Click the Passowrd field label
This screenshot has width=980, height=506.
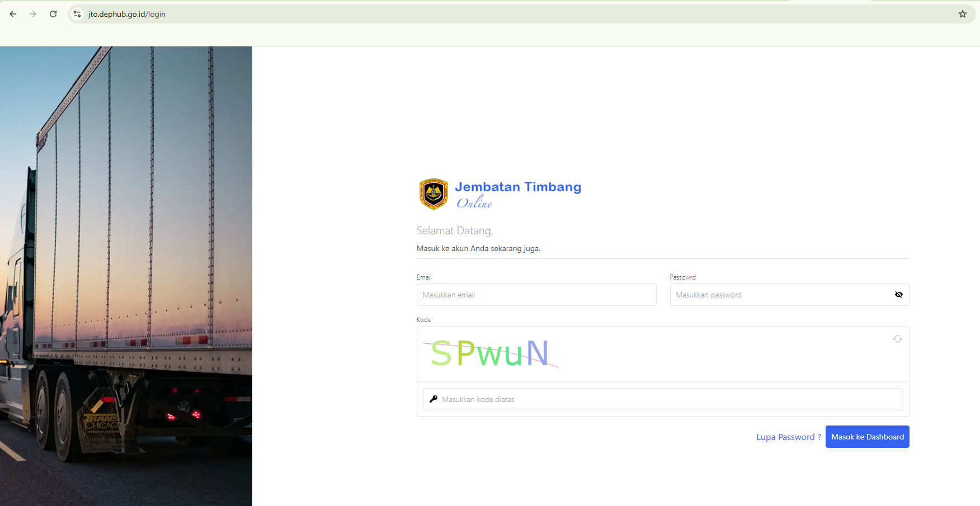point(682,277)
